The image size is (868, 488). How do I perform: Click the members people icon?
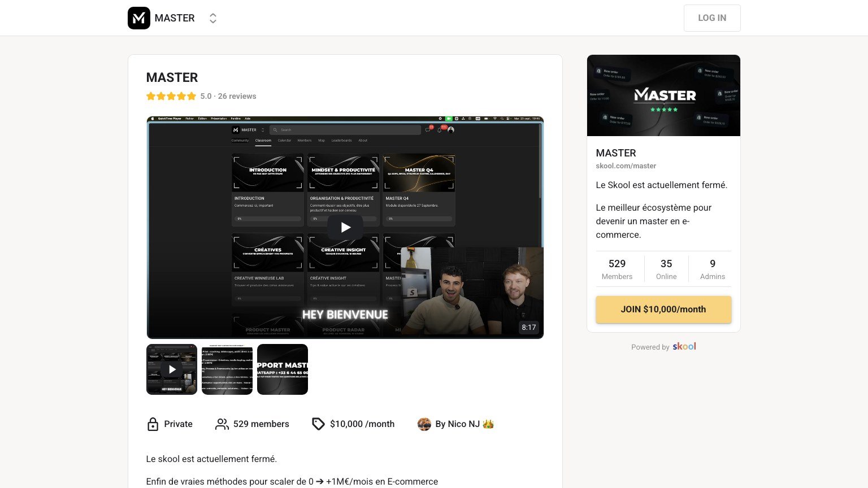tap(222, 424)
